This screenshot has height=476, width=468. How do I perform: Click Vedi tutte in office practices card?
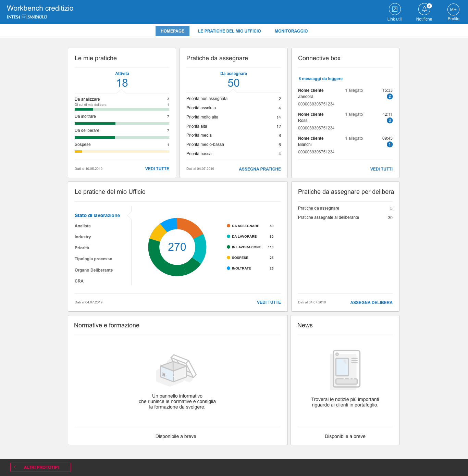(x=269, y=302)
